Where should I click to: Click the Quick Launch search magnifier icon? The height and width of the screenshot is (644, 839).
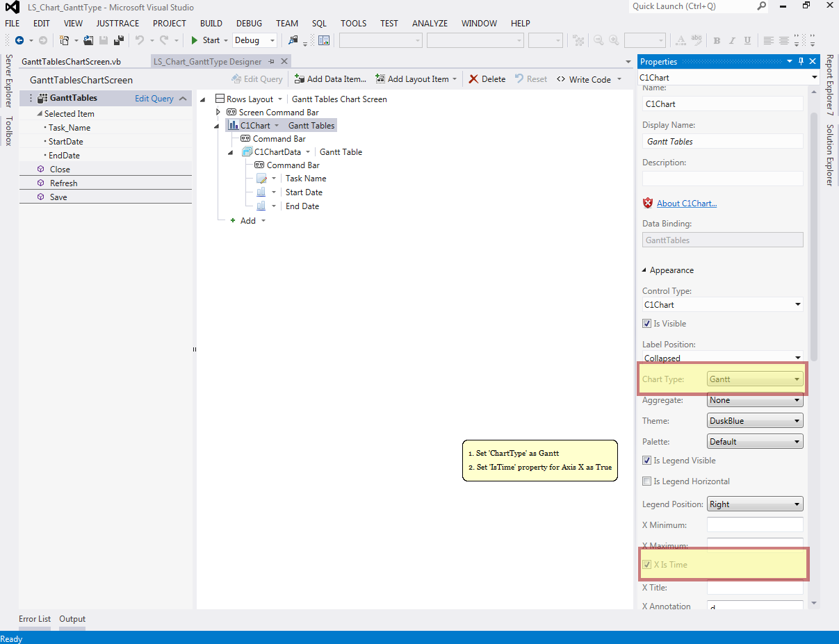point(762,6)
